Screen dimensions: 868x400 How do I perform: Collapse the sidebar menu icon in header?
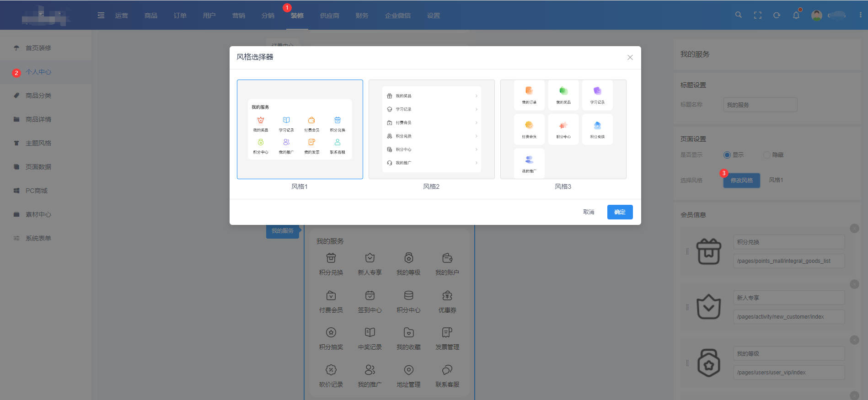click(101, 16)
